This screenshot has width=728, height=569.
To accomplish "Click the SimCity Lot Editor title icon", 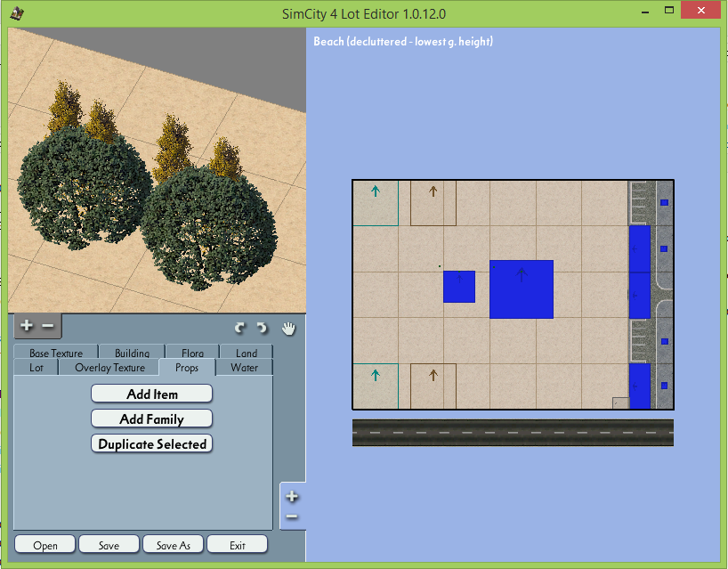I will (x=17, y=13).
